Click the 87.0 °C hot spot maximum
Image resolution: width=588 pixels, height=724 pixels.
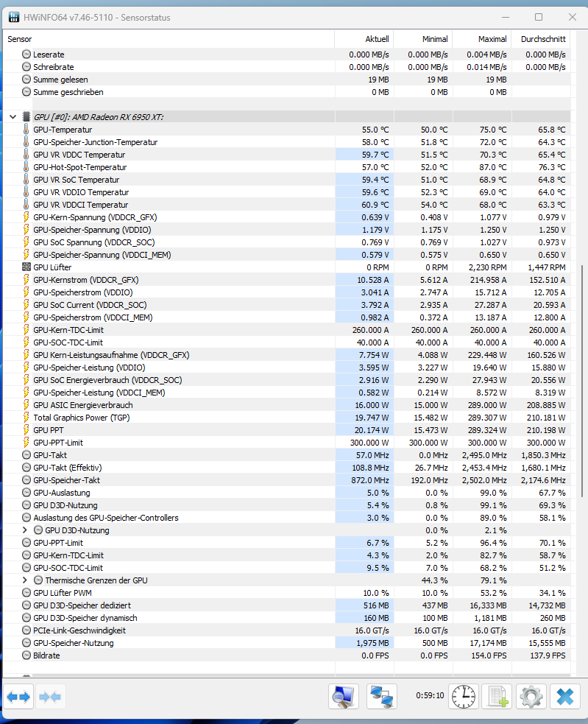[493, 167]
